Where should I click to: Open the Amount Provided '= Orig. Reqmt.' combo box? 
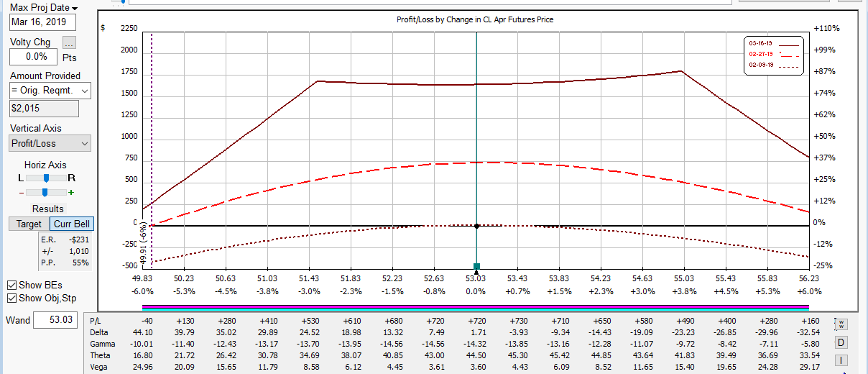pyautogui.click(x=50, y=91)
